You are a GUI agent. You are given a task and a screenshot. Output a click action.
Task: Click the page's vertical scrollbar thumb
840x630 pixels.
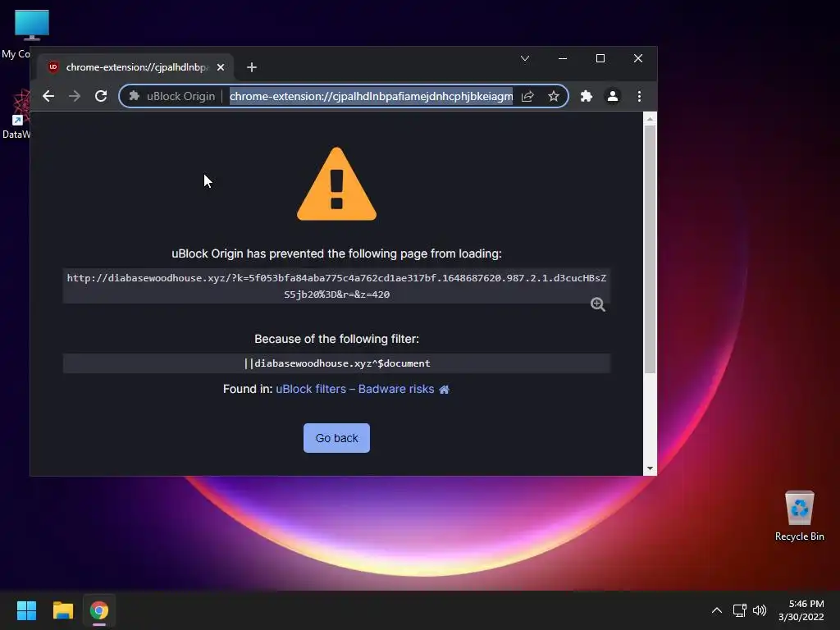650,249
